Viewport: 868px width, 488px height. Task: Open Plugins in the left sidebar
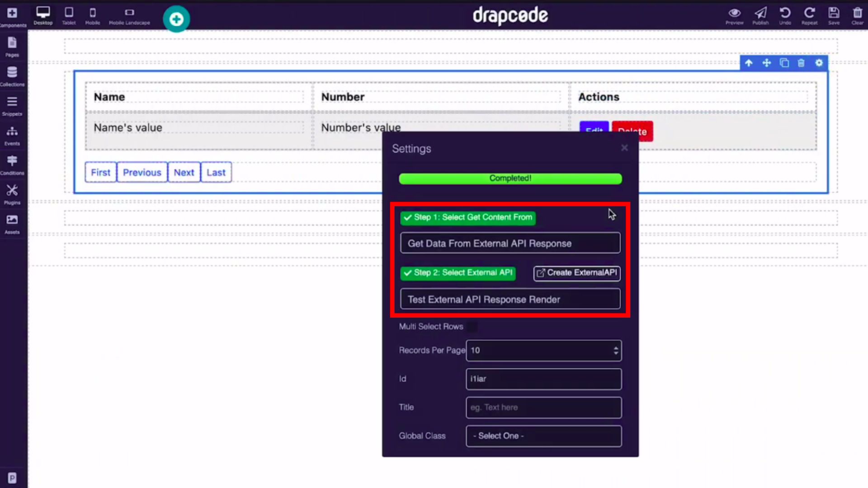click(x=12, y=195)
